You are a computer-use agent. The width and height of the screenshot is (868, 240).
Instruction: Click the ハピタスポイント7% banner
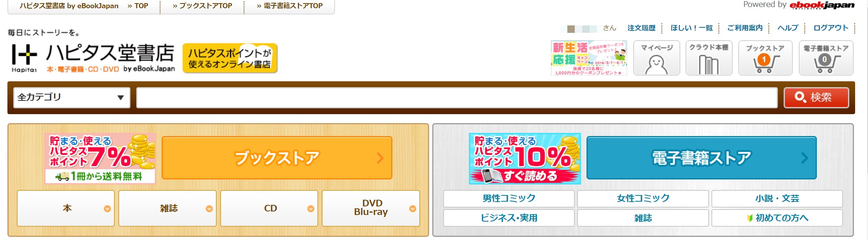coord(100,158)
